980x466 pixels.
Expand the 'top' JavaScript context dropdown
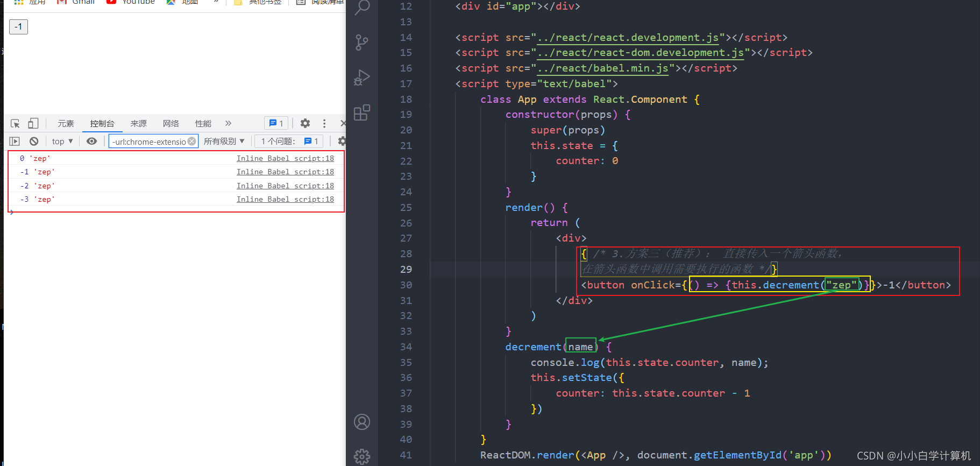(x=62, y=141)
